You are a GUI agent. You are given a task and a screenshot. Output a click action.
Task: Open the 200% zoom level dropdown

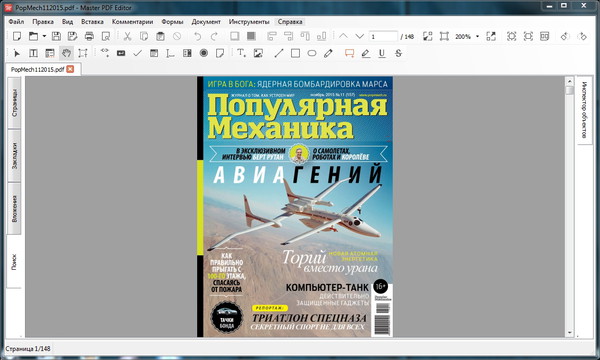tap(477, 36)
